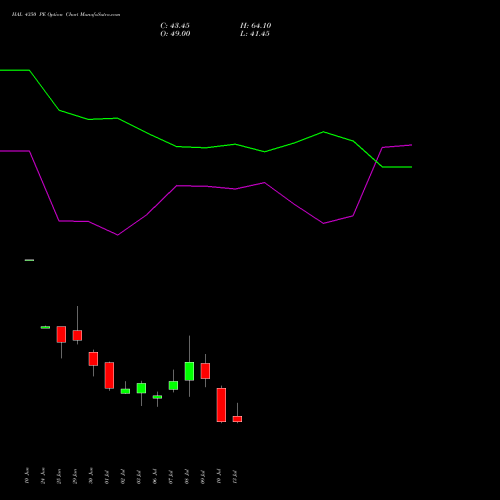Click the 30 Jun date axis label
This screenshot has width=500, height=500.
point(91,476)
